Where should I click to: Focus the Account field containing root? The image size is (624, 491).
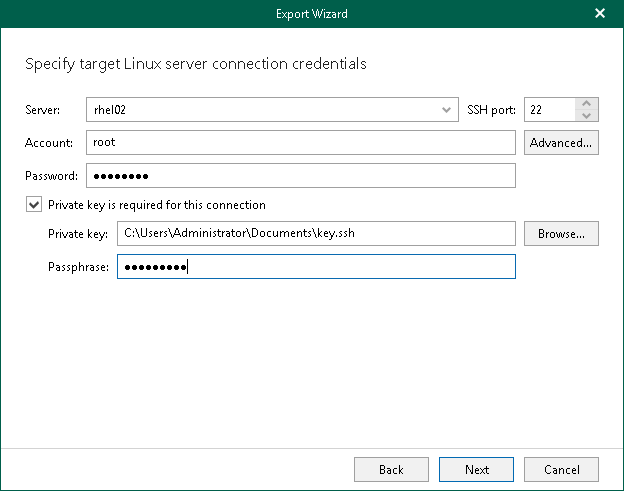pos(300,143)
